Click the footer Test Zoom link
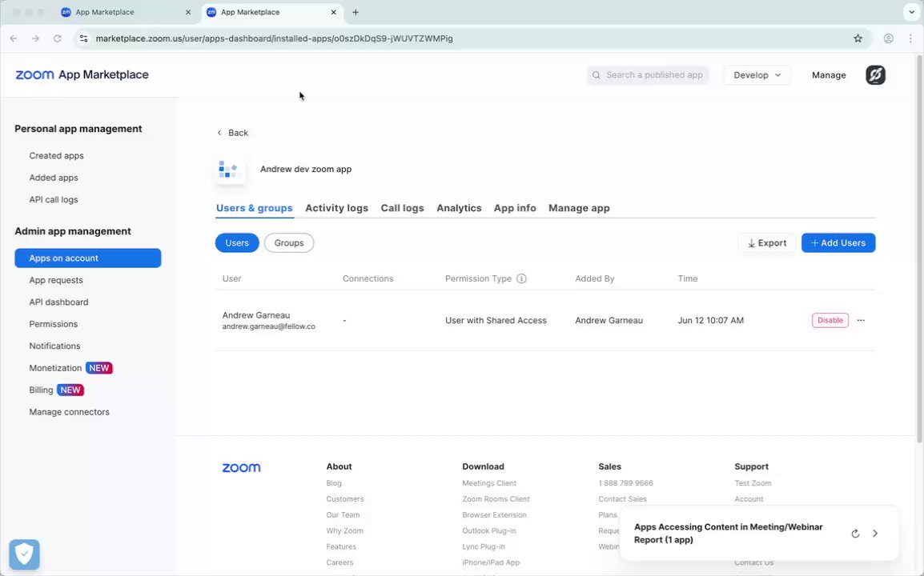Screen dimensions: 924x576 point(753,483)
